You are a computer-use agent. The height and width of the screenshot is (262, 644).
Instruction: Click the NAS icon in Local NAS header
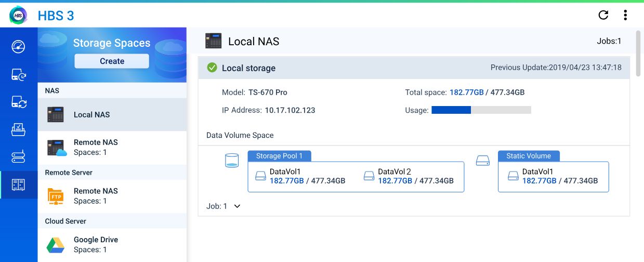(213, 41)
